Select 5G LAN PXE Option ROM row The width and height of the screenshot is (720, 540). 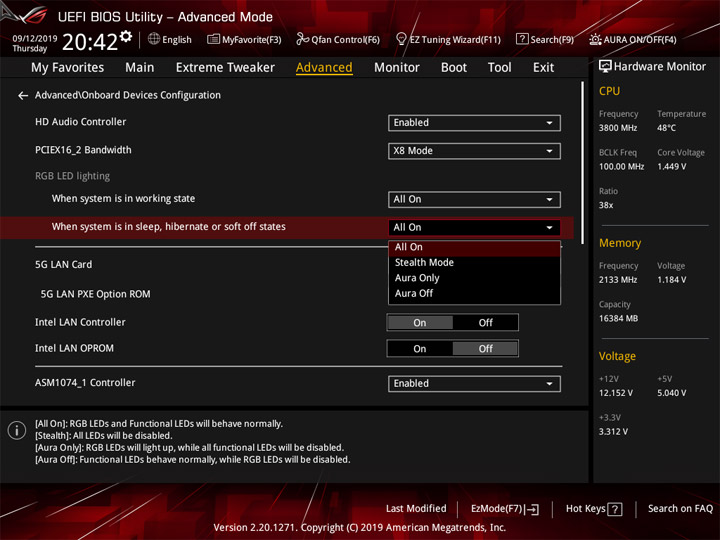(x=96, y=294)
